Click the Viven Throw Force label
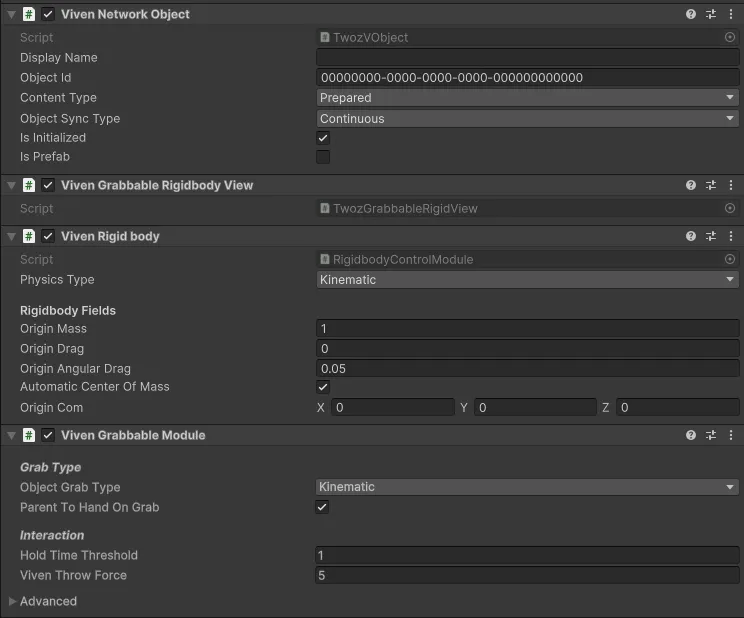This screenshot has width=744, height=618. coord(74,575)
